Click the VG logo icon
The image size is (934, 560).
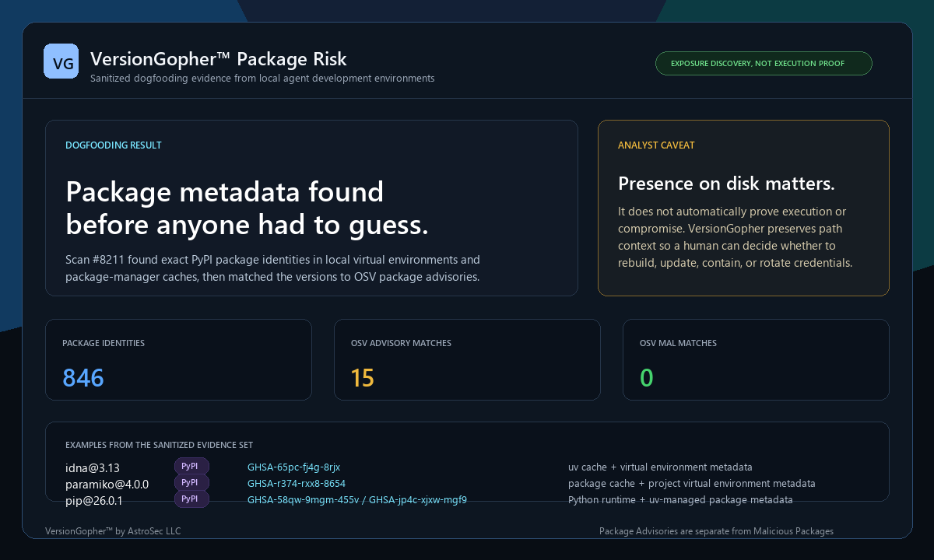[61, 61]
